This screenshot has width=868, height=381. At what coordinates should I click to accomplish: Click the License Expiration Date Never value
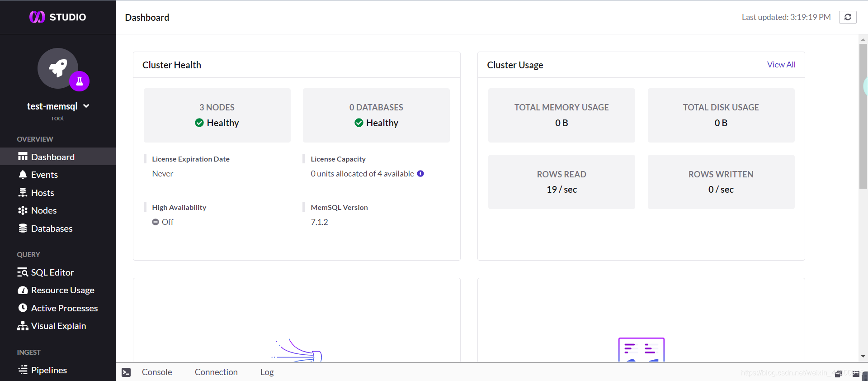(163, 173)
